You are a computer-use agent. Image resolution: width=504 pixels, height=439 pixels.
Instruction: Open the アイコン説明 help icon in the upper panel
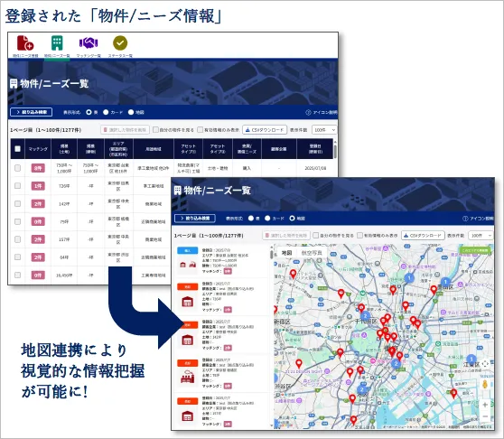pyautogui.click(x=321, y=113)
